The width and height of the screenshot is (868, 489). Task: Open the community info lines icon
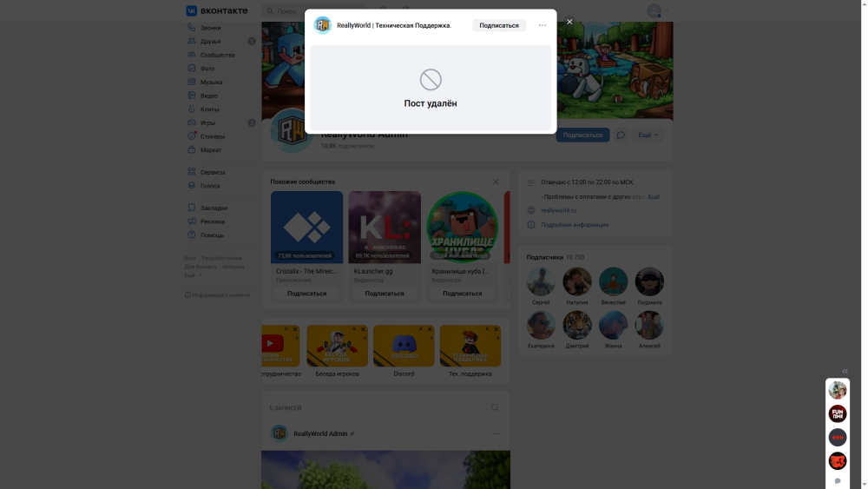point(531,182)
